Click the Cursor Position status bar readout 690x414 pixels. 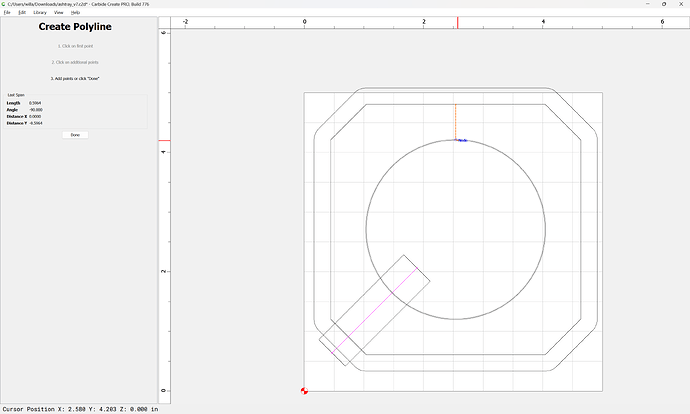81,409
